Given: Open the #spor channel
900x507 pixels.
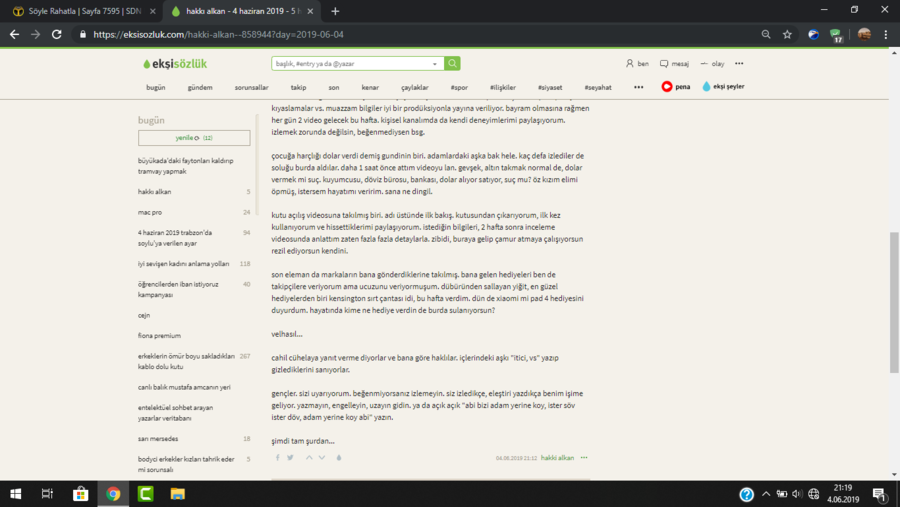Looking at the screenshot, I should click(x=459, y=87).
